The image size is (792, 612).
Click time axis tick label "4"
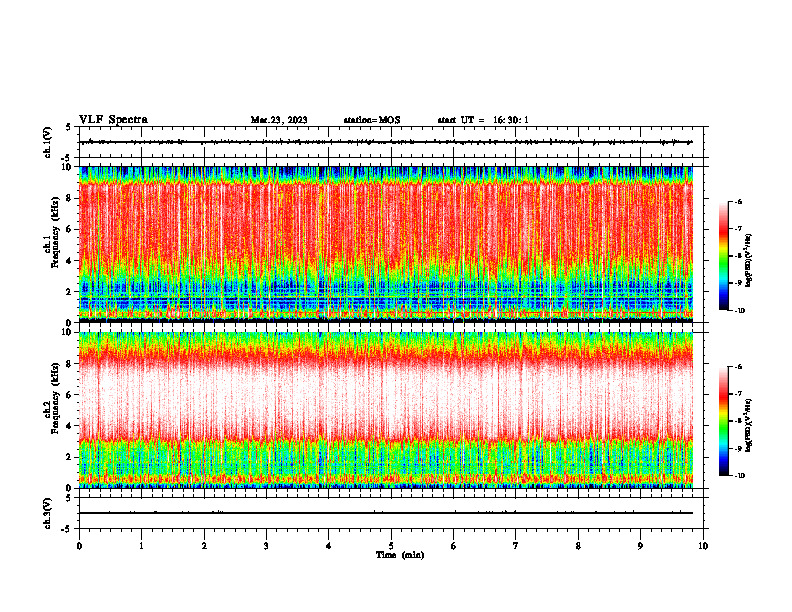tap(329, 546)
